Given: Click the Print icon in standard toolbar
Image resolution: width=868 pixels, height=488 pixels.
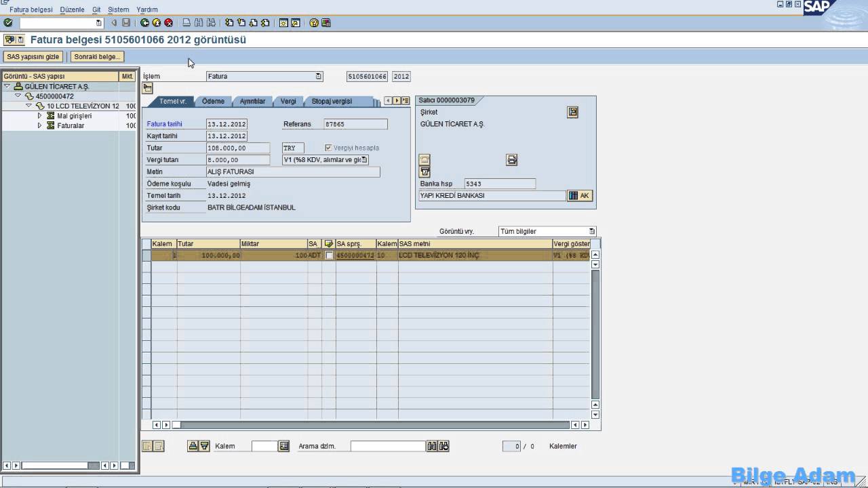Looking at the screenshot, I should point(187,23).
